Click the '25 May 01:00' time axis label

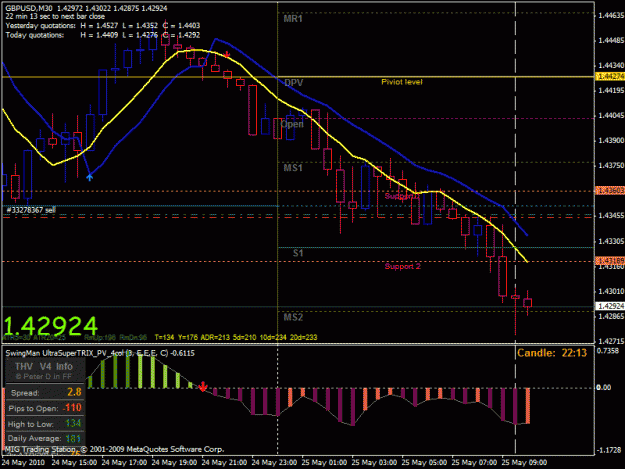324,463
